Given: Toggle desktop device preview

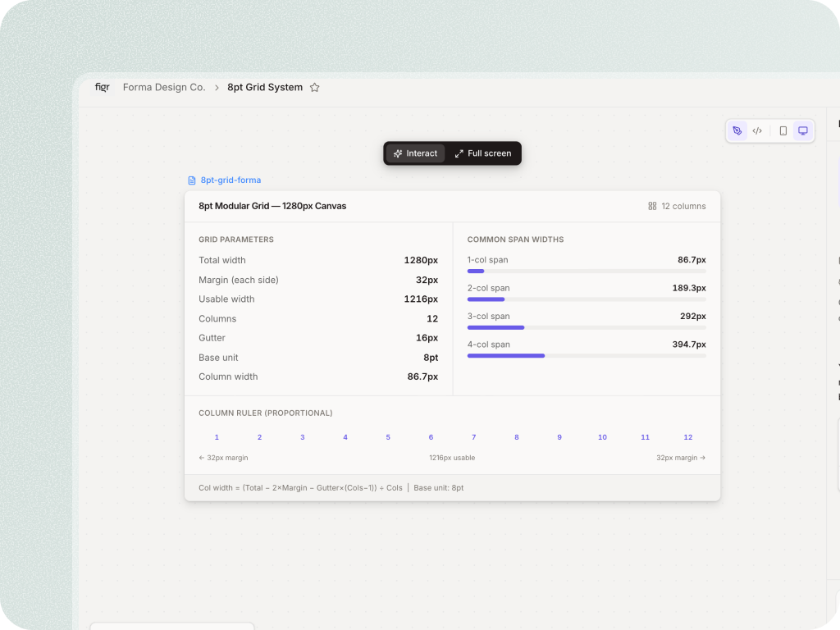Looking at the screenshot, I should coord(802,130).
